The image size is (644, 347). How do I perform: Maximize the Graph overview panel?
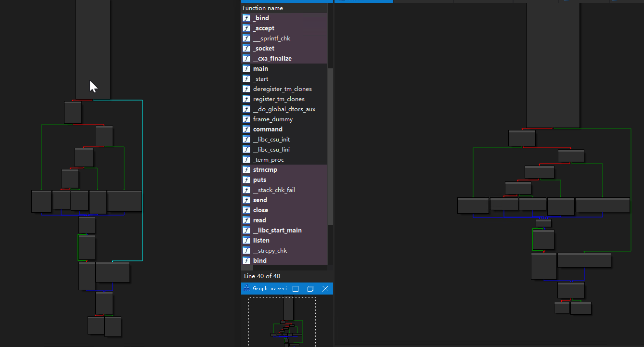[x=296, y=289]
